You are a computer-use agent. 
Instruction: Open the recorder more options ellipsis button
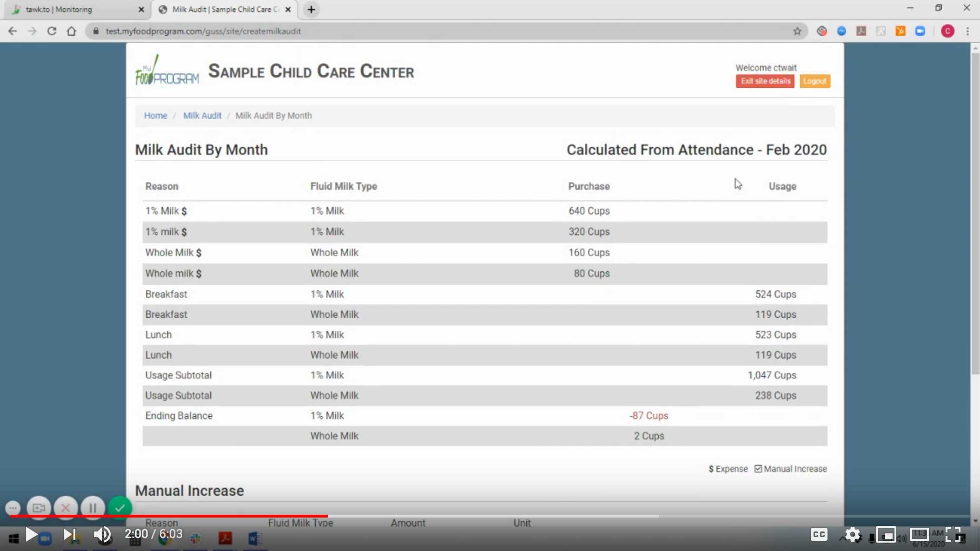(x=13, y=508)
